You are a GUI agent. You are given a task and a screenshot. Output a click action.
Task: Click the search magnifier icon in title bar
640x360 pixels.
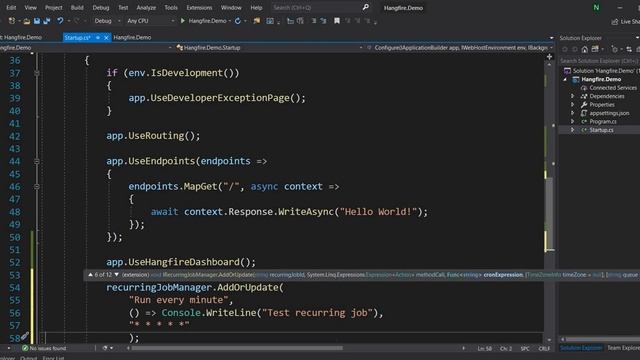click(366, 7)
